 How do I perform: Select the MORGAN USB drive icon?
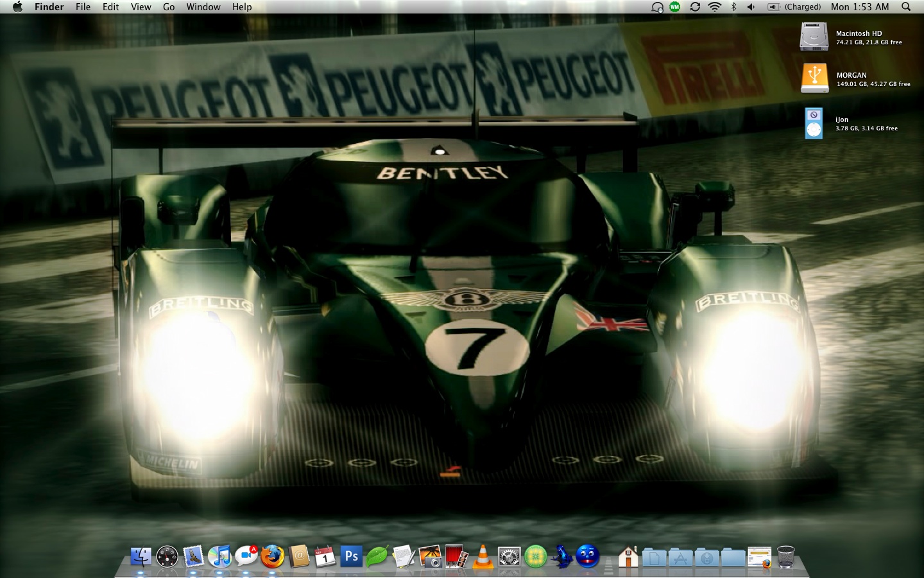(x=814, y=78)
